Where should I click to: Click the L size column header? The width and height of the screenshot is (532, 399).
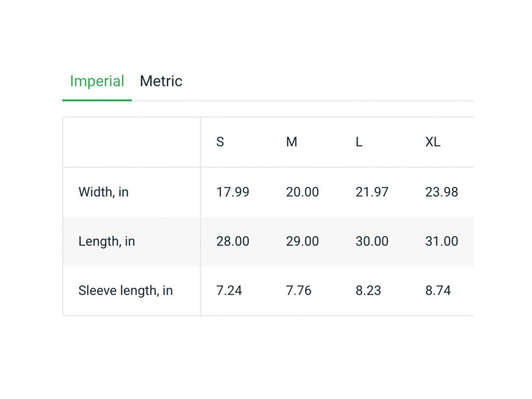coord(359,142)
